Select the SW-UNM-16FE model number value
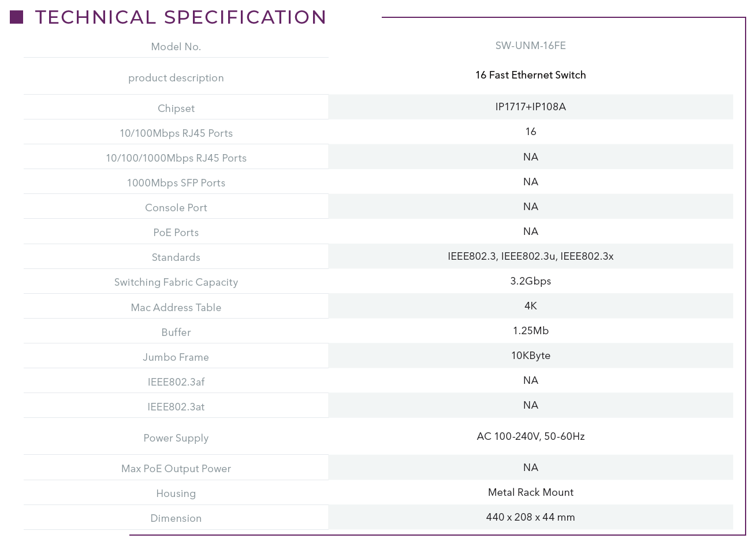Image resolution: width=756 pixels, height=542 pixels. tap(530, 46)
